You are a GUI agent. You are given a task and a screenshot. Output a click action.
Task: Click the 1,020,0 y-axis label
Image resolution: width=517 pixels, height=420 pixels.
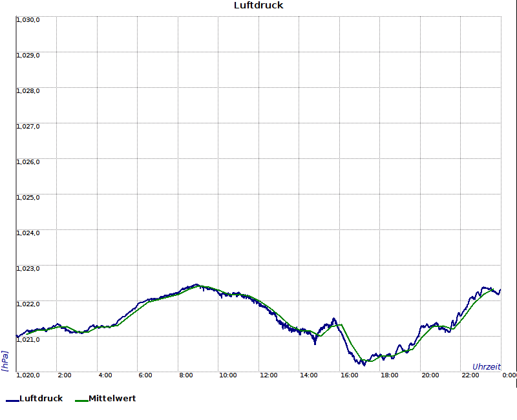pyautogui.click(x=28, y=375)
